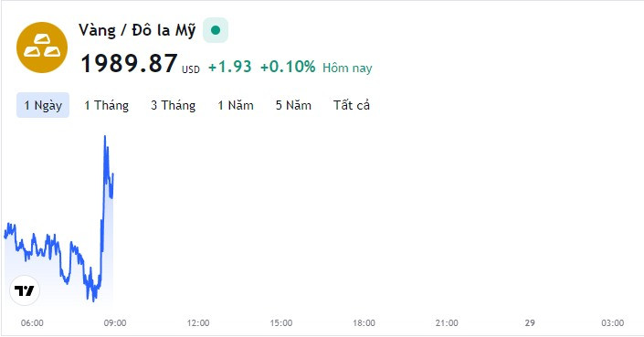The width and height of the screenshot is (644, 337).
Task: Show the 1 Năm chart range
Action: tap(236, 105)
